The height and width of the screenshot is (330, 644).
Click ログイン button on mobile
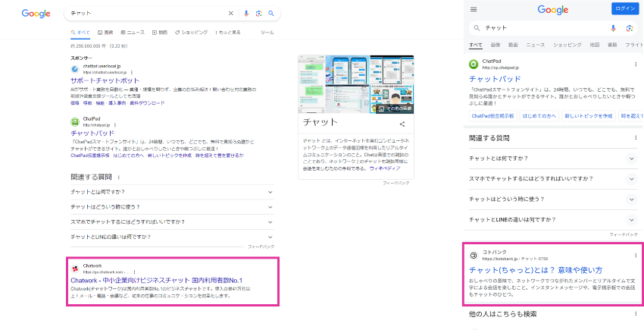[625, 8]
